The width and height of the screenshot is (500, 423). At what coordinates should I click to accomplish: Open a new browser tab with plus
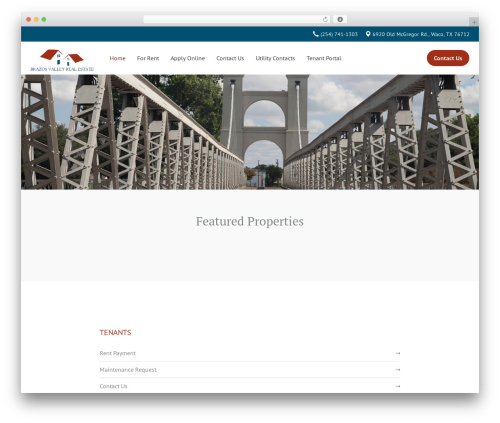pyautogui.click(x=474, y=22)
